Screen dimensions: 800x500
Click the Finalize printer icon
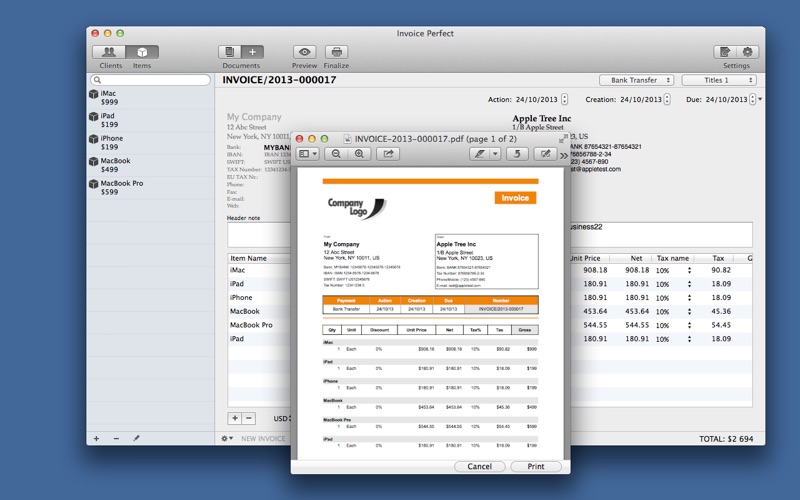pyautogui.click(x=337, y=52)
